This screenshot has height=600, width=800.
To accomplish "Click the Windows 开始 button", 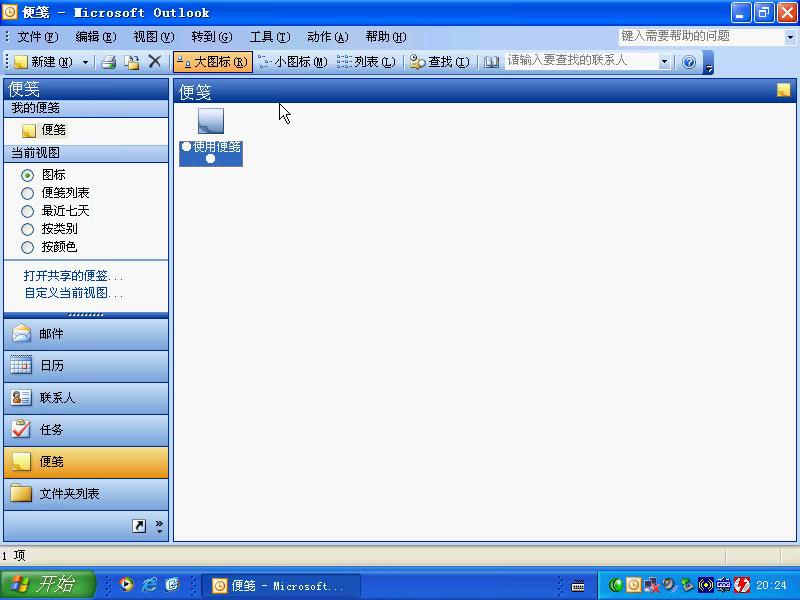I will 47,585.
